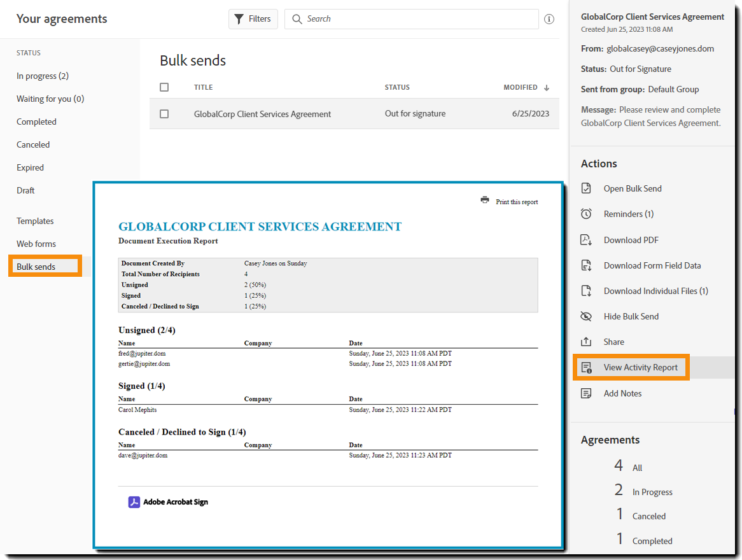This screenshot has height=560, width=742.
Task: Select the Completed status filter
Action: point(36,122)
